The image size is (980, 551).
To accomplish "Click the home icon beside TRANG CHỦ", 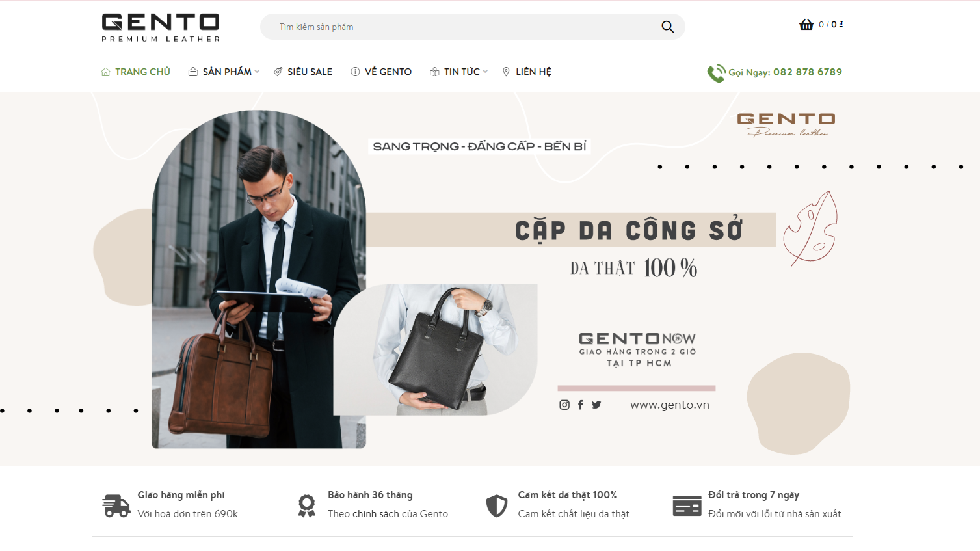I will pyautogui.click(x=105, y=72).
